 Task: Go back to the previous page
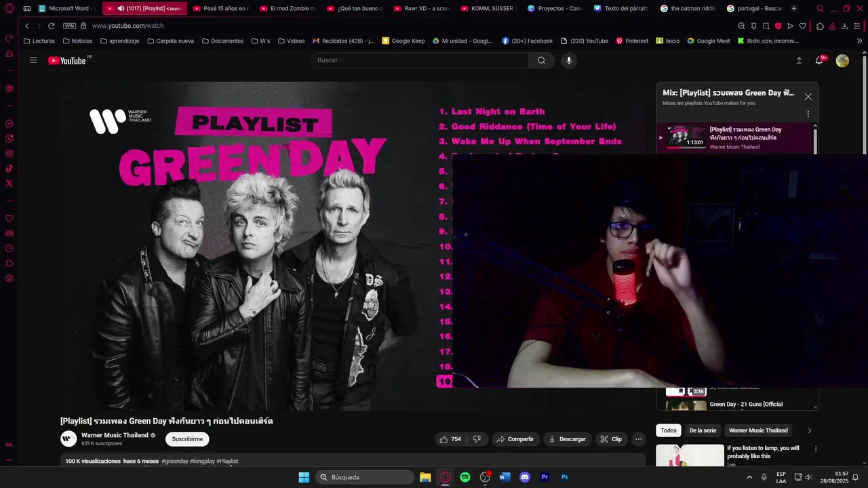[27, 26]
